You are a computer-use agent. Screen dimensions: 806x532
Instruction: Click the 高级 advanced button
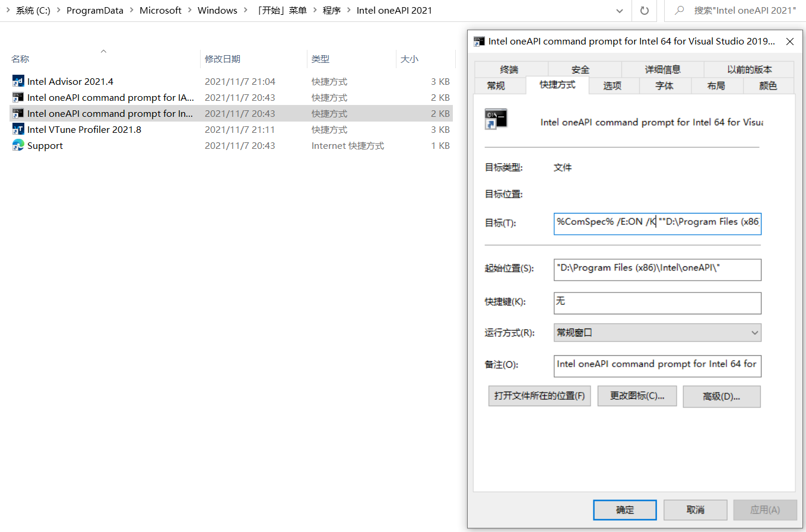click(721, 396)
